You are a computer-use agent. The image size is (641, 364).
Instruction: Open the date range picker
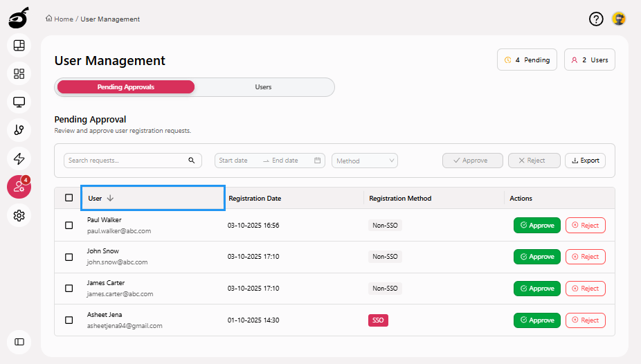tap(269, 161)
